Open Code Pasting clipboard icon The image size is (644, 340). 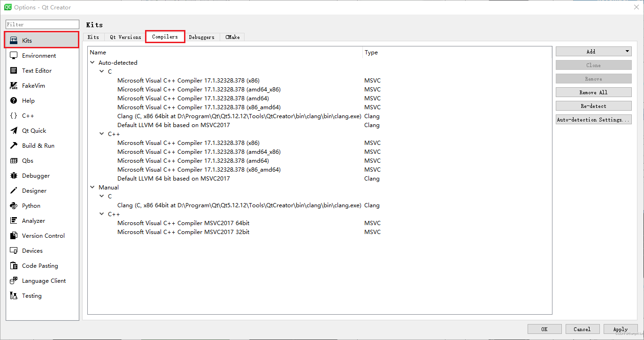tap(14, 266)
